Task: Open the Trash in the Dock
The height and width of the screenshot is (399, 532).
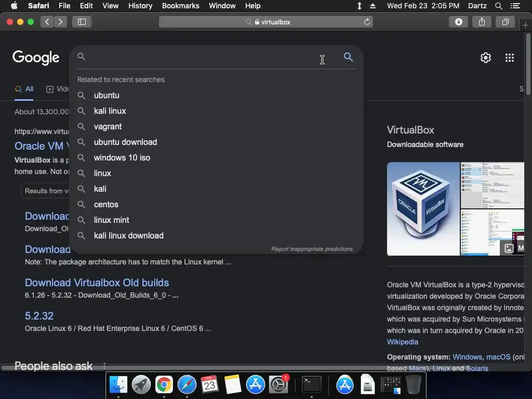Action: pyautogui.click(x=413, y=385)
